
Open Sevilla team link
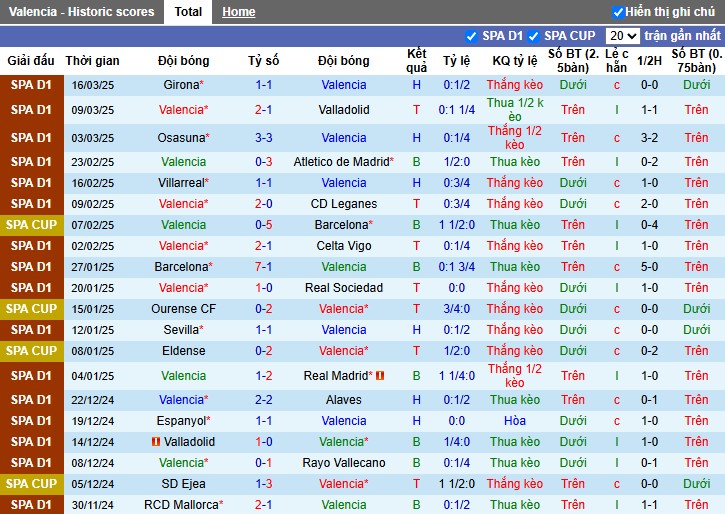(183, 330)
